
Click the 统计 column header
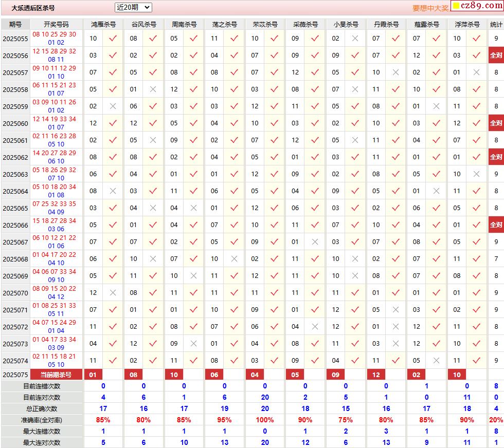click(x=496, y=25)
